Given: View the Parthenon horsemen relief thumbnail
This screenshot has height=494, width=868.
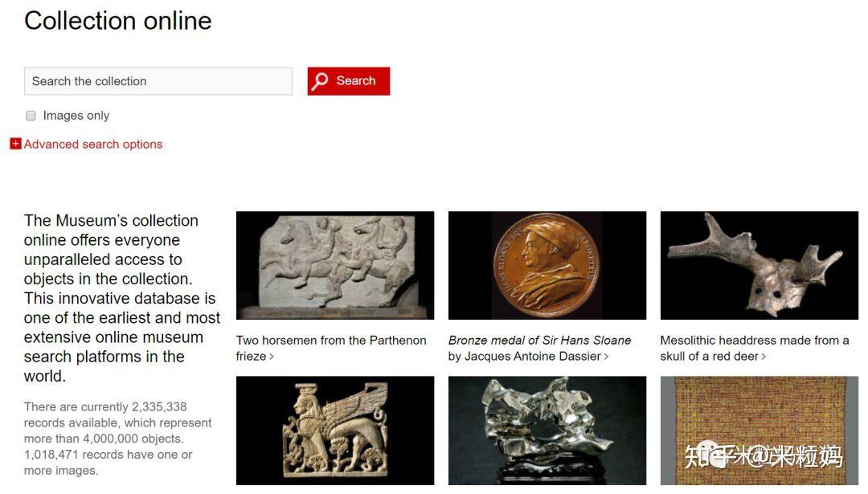Looking at the screenshot, I should [x=335, y=266].
